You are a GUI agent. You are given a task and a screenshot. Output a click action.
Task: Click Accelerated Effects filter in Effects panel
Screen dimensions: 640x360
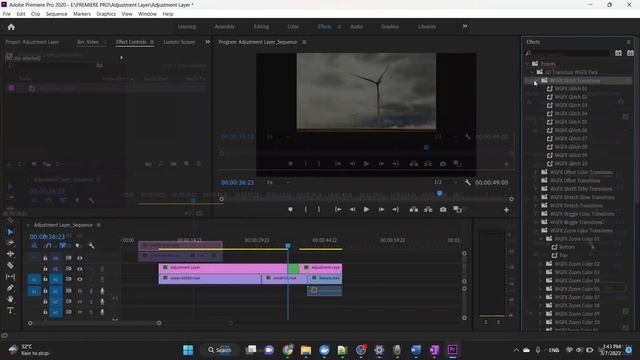(618, 53)
